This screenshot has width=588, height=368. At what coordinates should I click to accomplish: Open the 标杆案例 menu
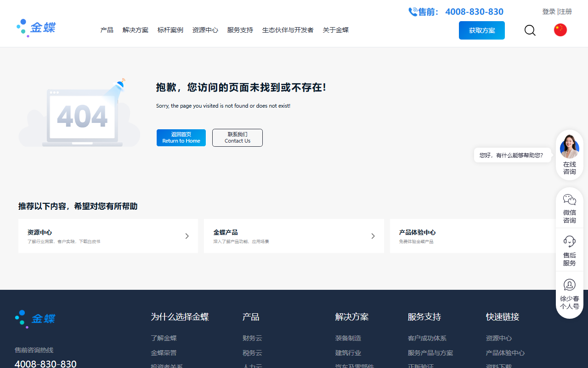(170, 30)
